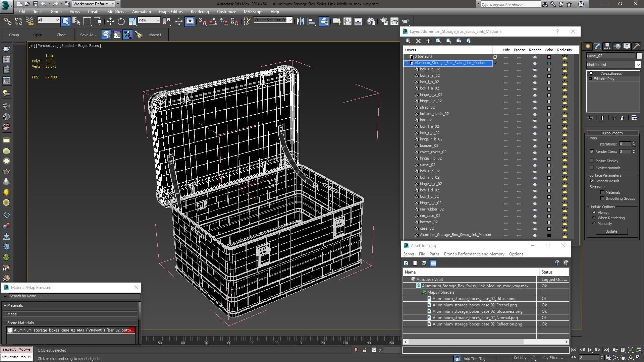
Task: Open the Modify panel tab
Action: 597,46
